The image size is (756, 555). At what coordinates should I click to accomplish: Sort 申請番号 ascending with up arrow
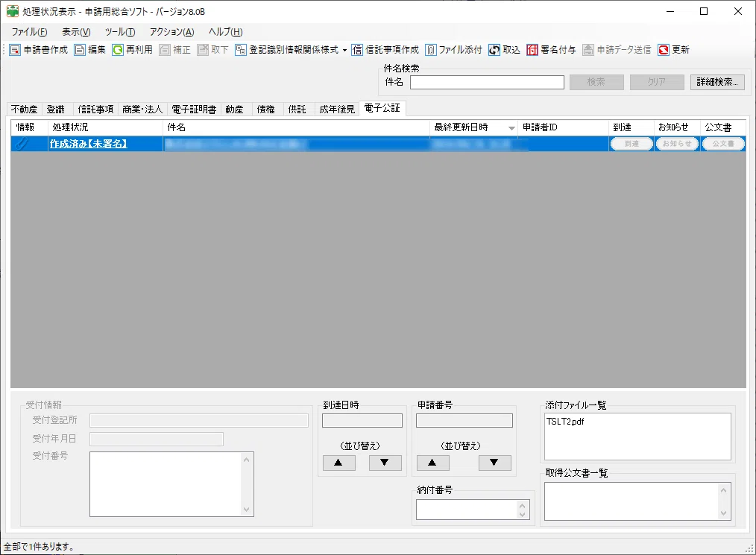pyautogui.click(x=432, y=463)
